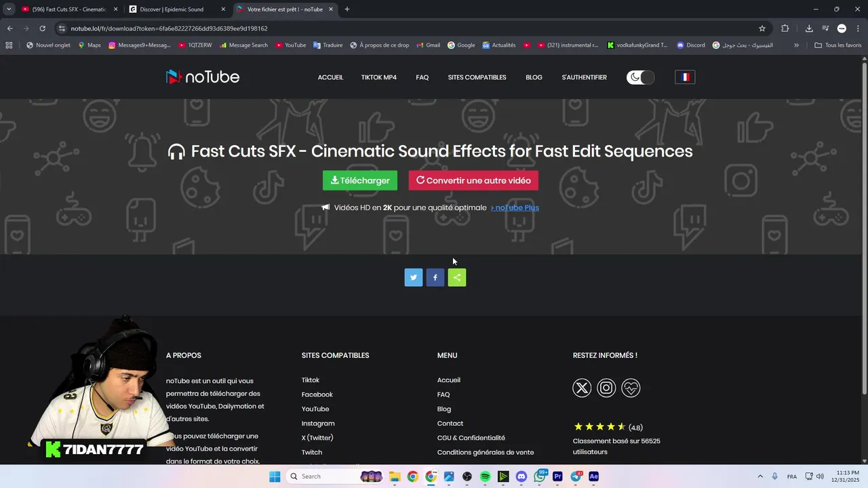
Task: Open ACCUEIL in the site menu
Action: (330, 77)
